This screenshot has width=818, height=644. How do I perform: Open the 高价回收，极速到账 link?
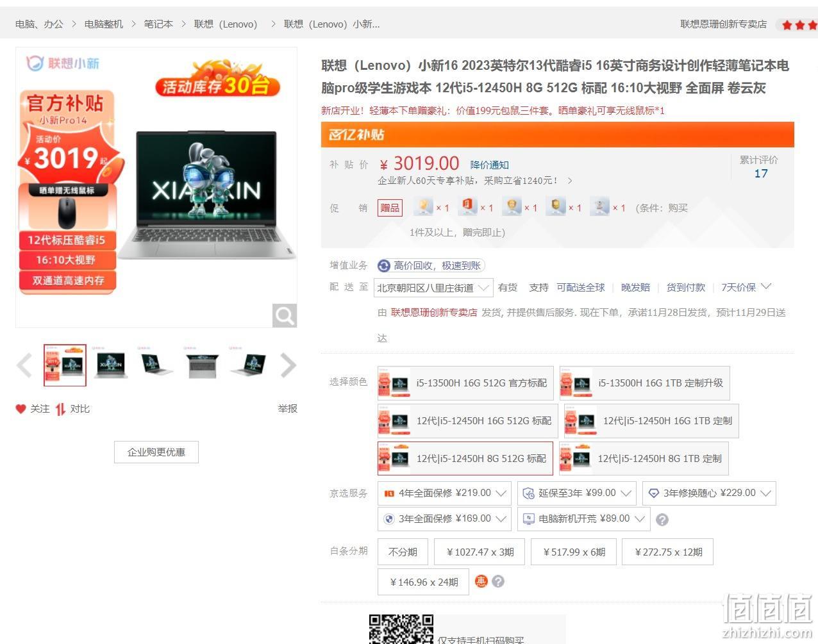(x=437, y=266)
